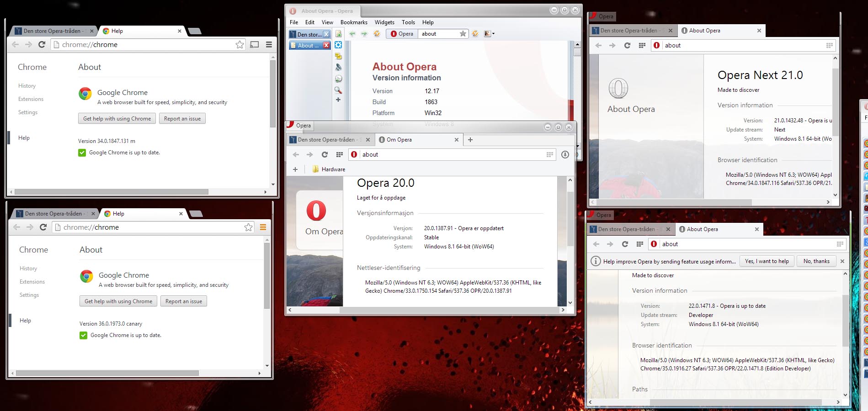Go back in Opera Next 21 window
The width and height of the screenshot is (868, 411).
point(598,45)
